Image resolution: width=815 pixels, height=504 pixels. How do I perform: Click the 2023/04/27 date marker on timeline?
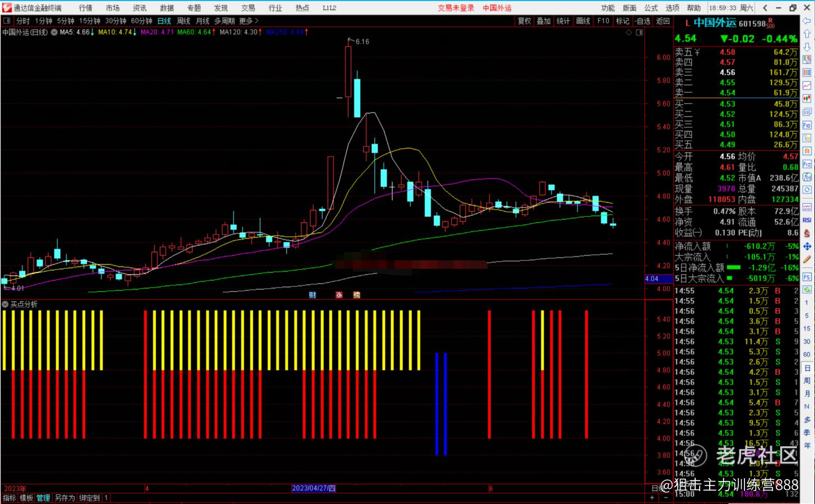coord(314,488)
